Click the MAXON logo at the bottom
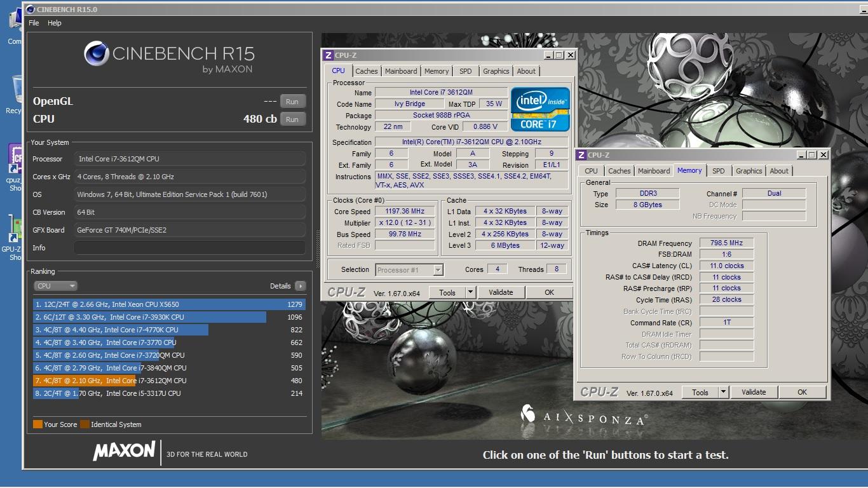The height and width of the screenshot is (488, 868). (x=124, y=452)
